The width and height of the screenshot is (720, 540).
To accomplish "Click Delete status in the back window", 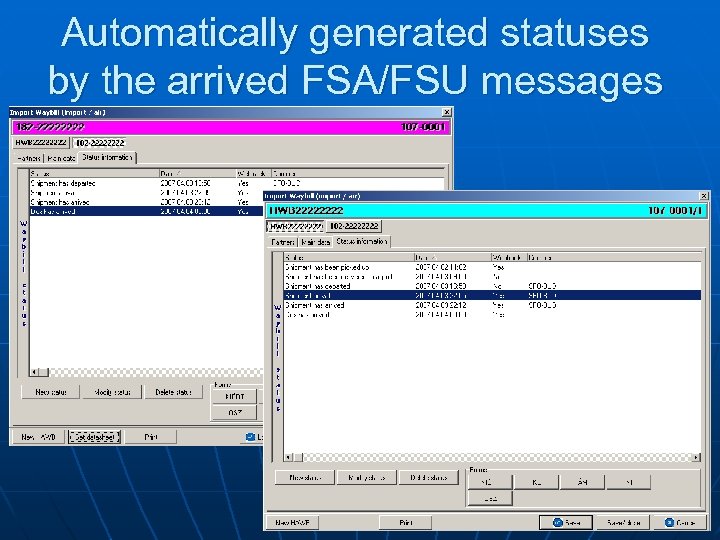I will 173,392.
